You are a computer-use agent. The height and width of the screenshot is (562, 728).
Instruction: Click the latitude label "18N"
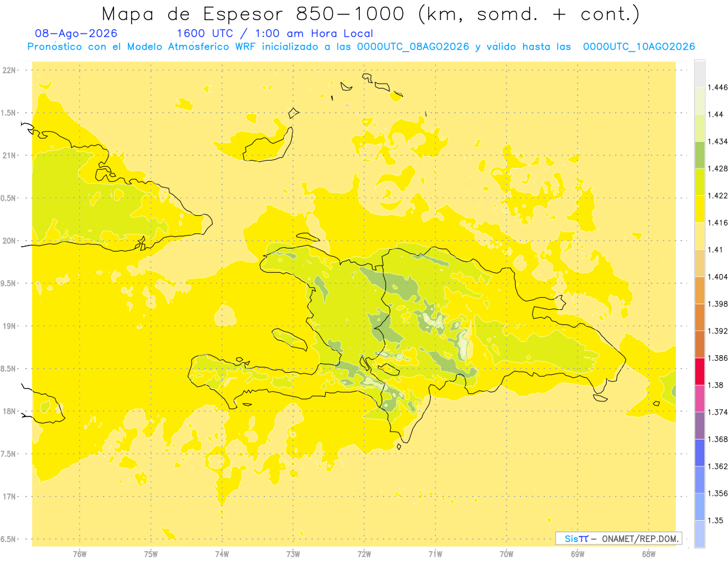pos(9,411)
